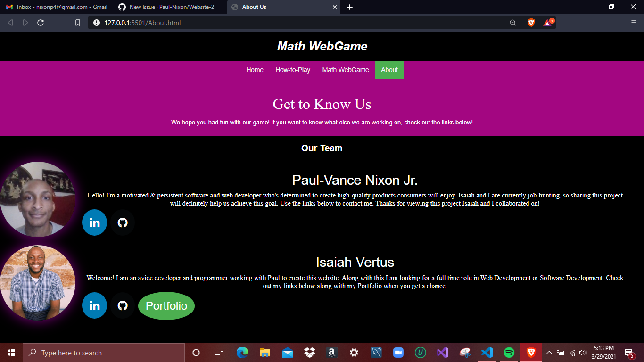
Task: Click the Brave Shields lion icon
Action: coord(531,22)
